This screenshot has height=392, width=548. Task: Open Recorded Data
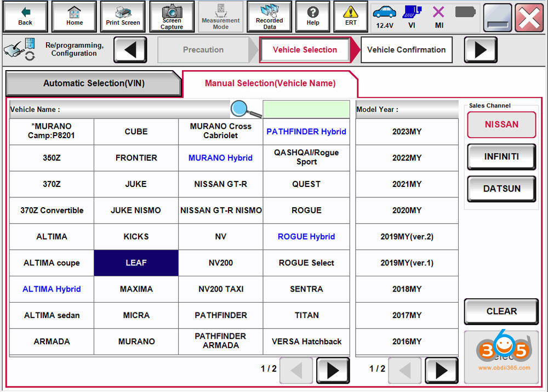[x=269, y=16]
